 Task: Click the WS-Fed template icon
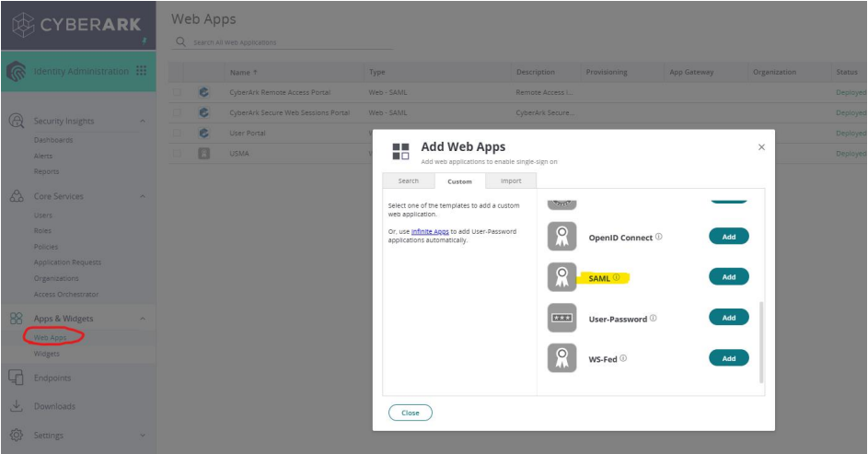point(561,358)
